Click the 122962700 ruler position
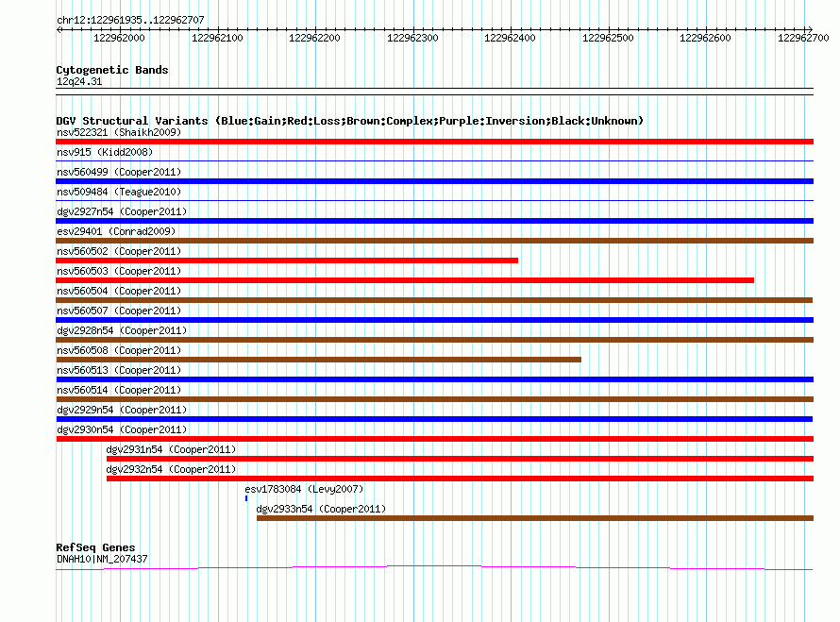Image resolution: width=840 pixels, height=622 pixels. pos(803,38)
